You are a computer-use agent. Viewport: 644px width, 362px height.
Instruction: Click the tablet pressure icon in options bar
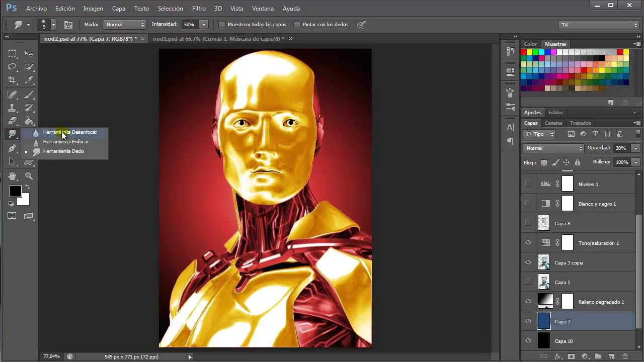(x=361, y=25)
